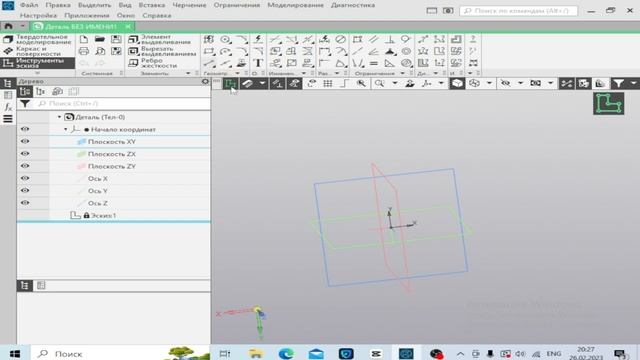Open the Моделирование menu
640x360 pixels.
(x=296, y=5)
